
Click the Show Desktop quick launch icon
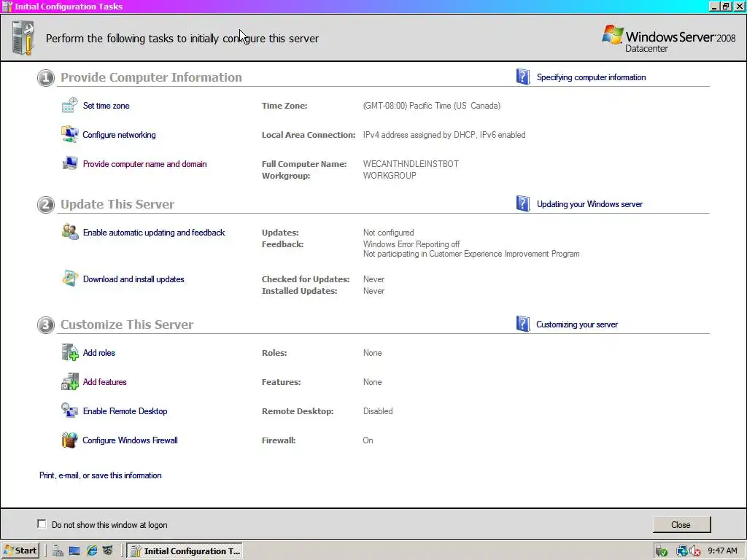pos(74,551)
